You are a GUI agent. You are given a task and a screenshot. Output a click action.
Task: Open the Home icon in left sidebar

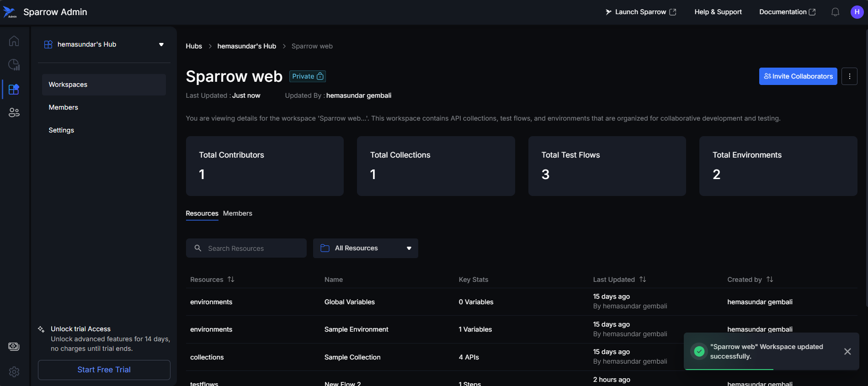tap(14, 41)
